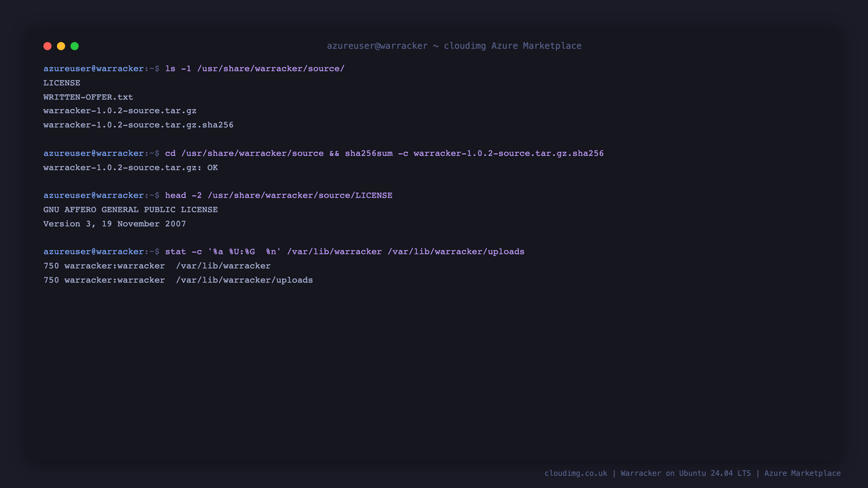Select the LICENSE file listing line
Image resolution: width=868 pixels, height=488 pixels.
tap(62, 83)
